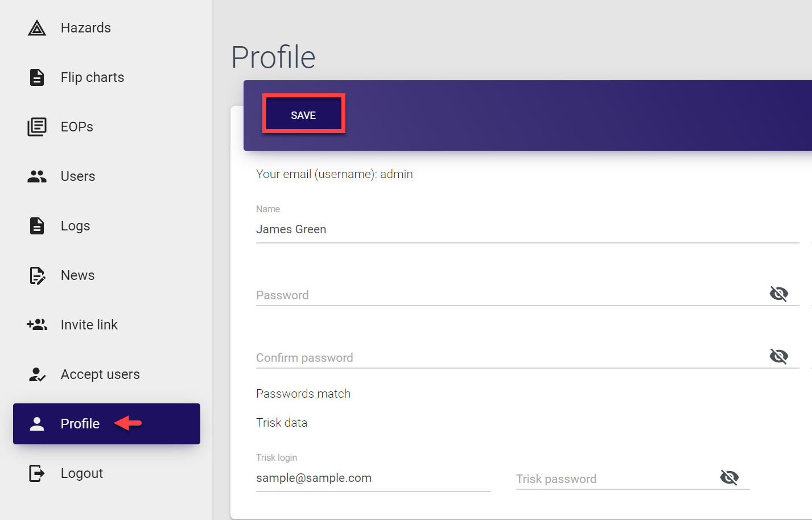The width and height of the screenshot is (812, 520).
Task: Click the Invite link add-people icon
Action: [x=37, y=325]
